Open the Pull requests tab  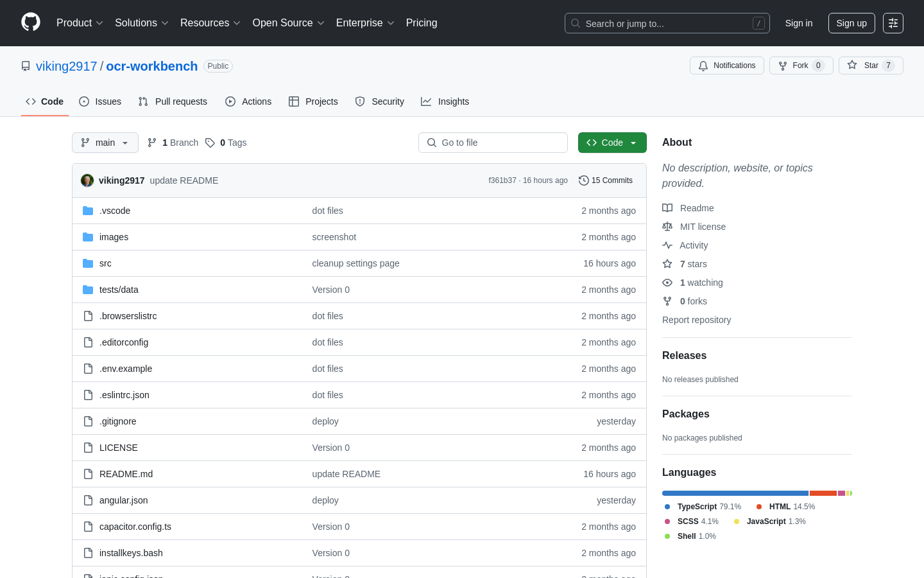(x=173, y=101)
